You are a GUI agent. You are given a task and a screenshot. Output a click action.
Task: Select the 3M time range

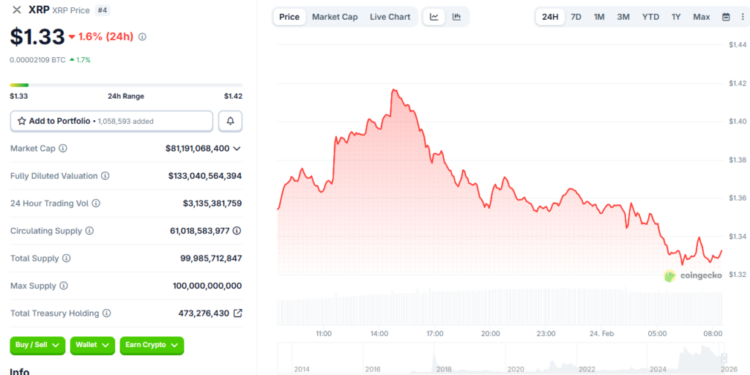click(x=623, y=17)
